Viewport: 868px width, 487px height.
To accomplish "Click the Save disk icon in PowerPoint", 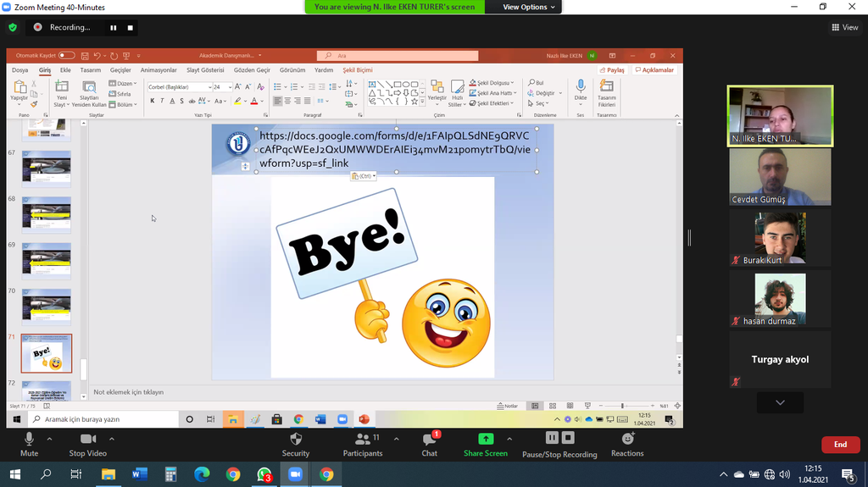I will pos(85,56).
